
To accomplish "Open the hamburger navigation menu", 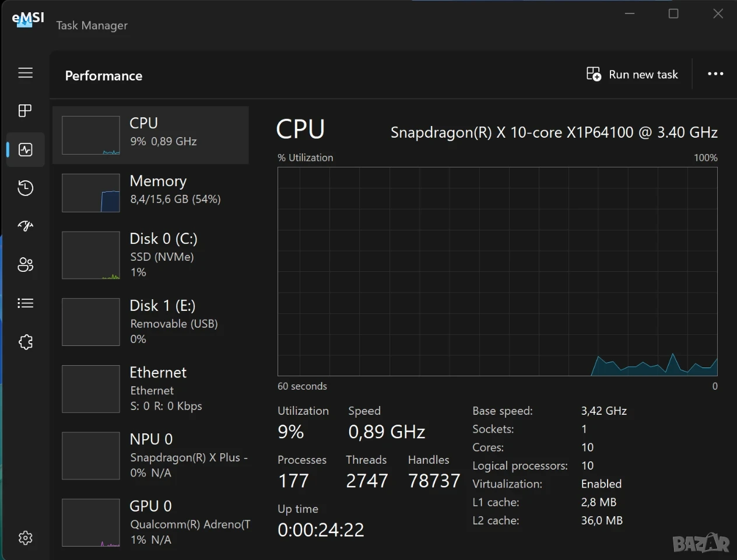I will (25, 72).
